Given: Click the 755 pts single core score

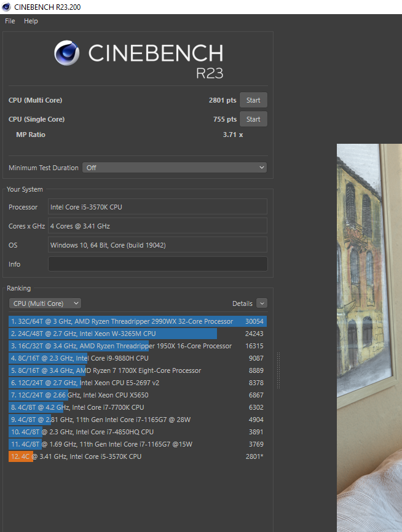Looking at the screenshot, I should 225,119.
